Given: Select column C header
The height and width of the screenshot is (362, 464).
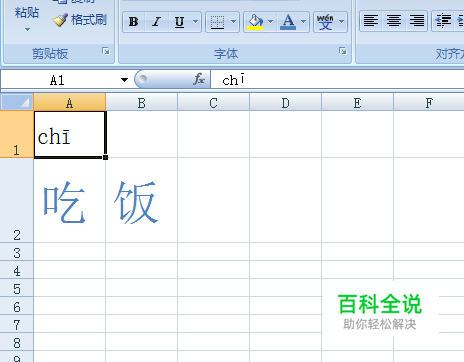Looking at the screenshot, I should tap(214, 103).
